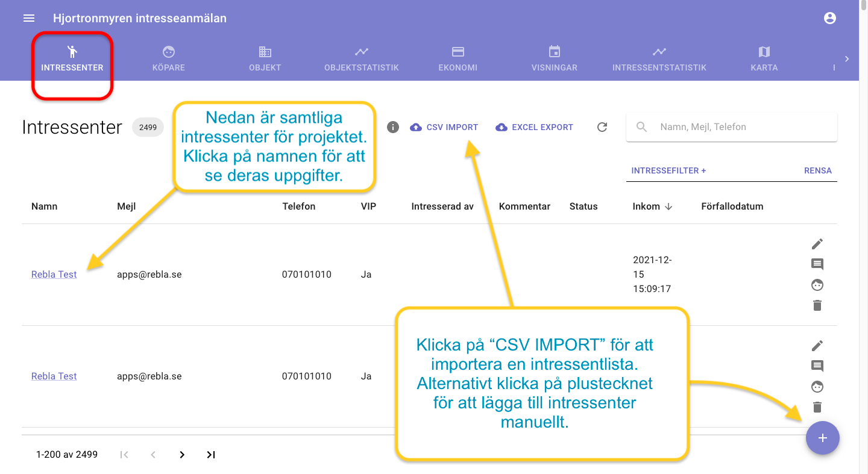Open the OBJEKTSTATISTIK tab
The image size is (868, 474).
coord(362,58)
